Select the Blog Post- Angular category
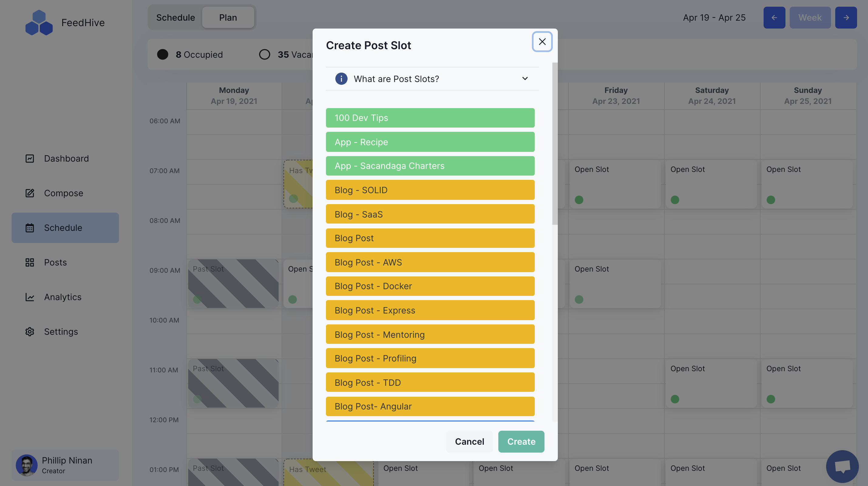The height and width of the screenshot is (486, 868). [x=430, y=406]
